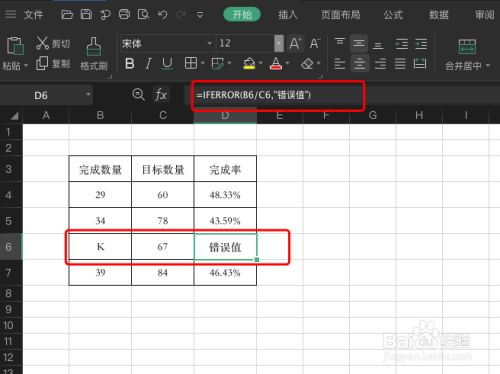This screenshot has height=374, width=500.
Task: Expand the borders dropdown arrow
Action: pos(202,63)
